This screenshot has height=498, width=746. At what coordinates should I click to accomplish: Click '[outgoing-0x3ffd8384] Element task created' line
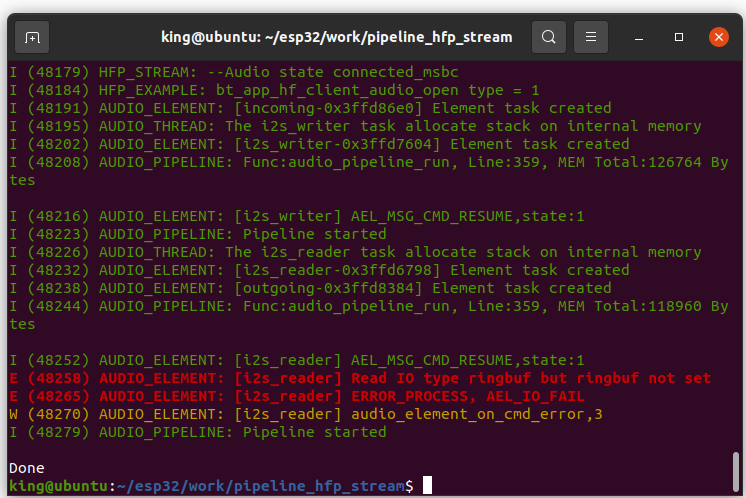click(310, 289)
